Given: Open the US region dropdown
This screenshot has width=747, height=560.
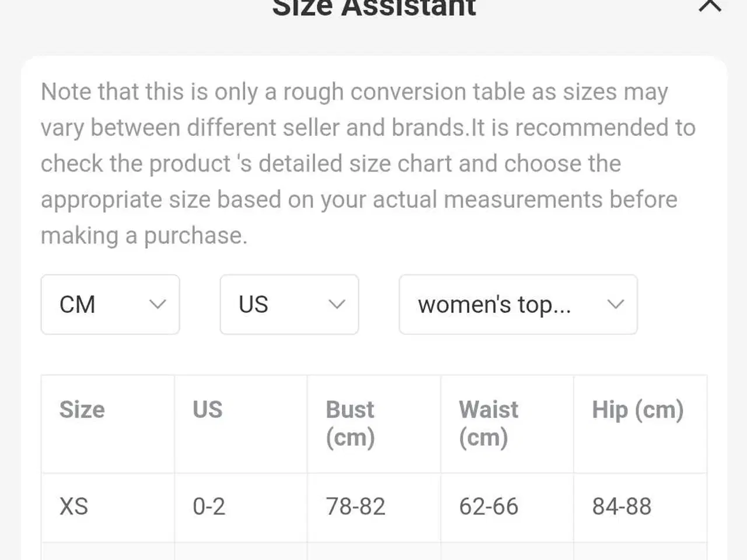Looking at the screenshot, I should (x=289, y=304).
